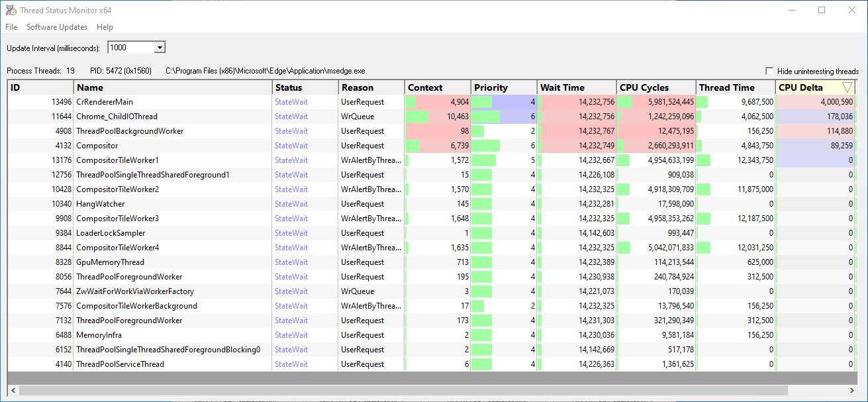Enable Hide uninteresting threads
Screen dimensions: 868x402
[x=769, y=71]
